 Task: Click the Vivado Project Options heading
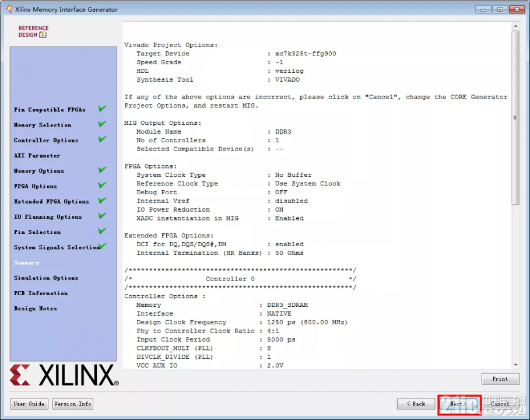pos(171,45)
